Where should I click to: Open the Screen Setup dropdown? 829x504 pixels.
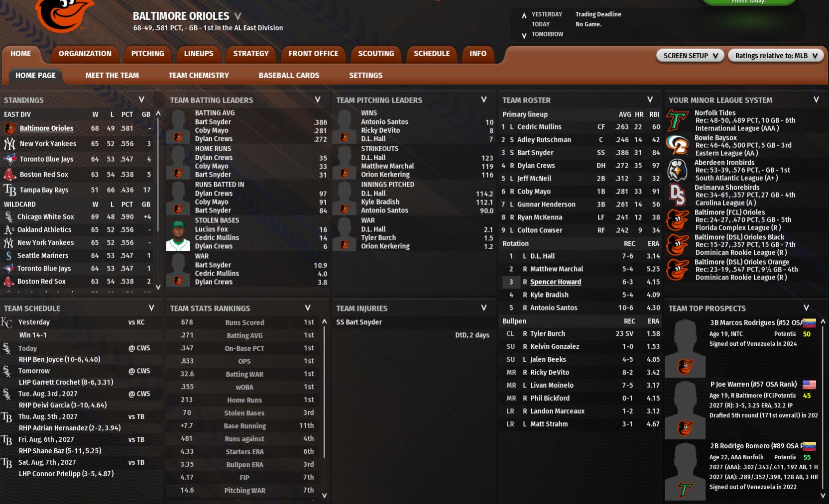pyautogui.click(x=691, y=56)
